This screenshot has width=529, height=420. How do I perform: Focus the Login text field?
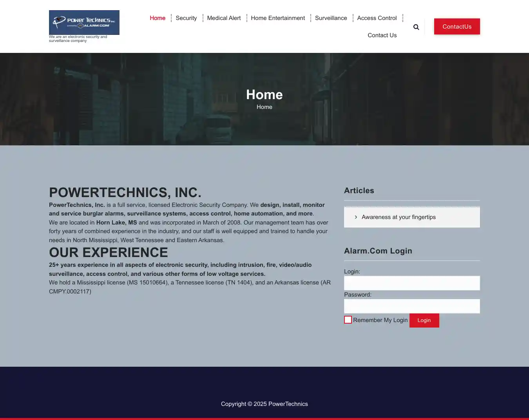412,283
